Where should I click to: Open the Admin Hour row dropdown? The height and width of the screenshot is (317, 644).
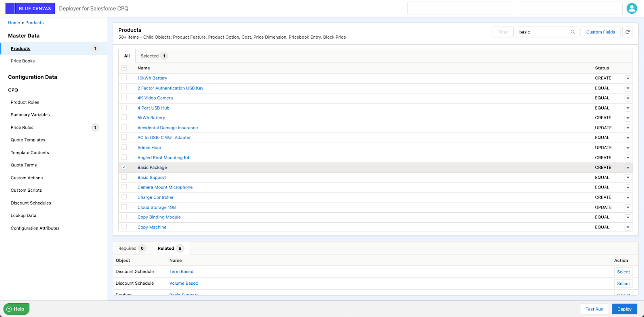point(627,148)
